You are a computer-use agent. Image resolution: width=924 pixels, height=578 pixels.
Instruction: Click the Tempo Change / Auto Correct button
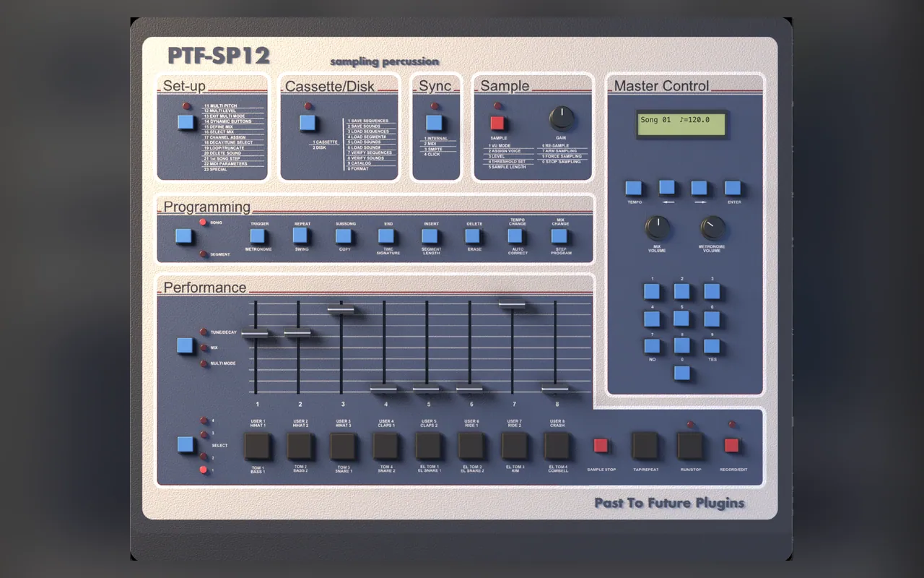515,236
